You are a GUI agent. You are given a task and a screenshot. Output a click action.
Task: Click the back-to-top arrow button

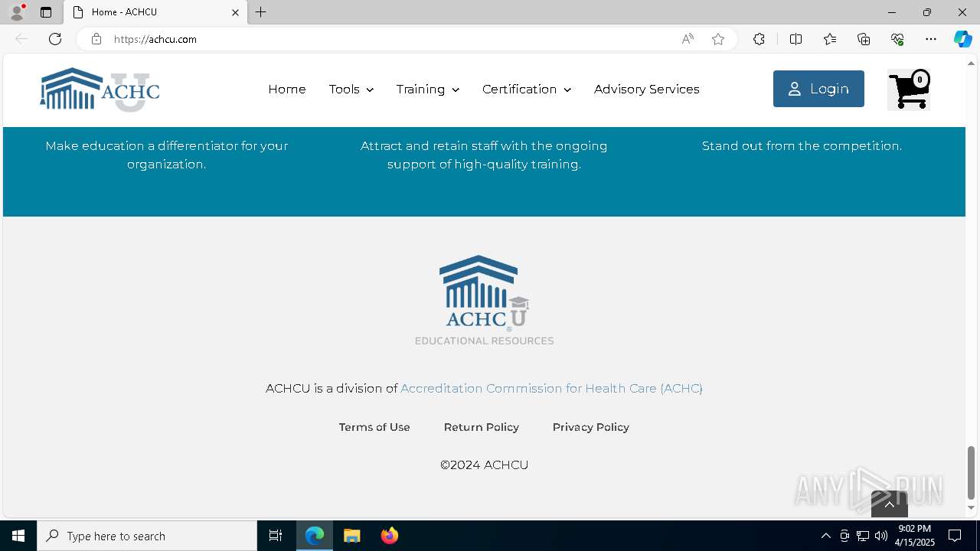click(x=890, y=504)
